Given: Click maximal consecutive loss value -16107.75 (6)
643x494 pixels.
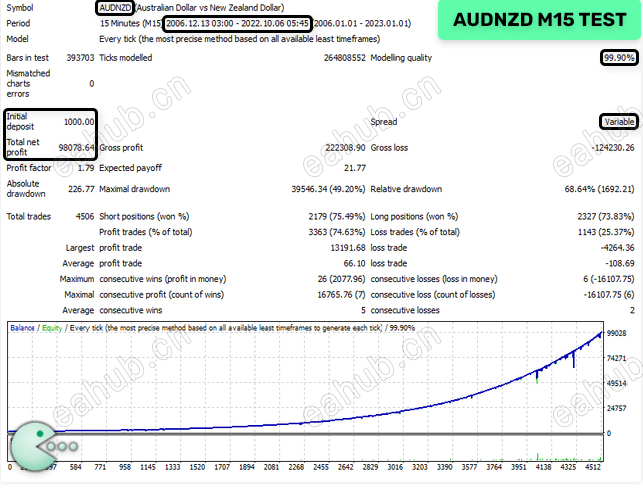Looking at the screenshot, I should (x=609, y=295).
